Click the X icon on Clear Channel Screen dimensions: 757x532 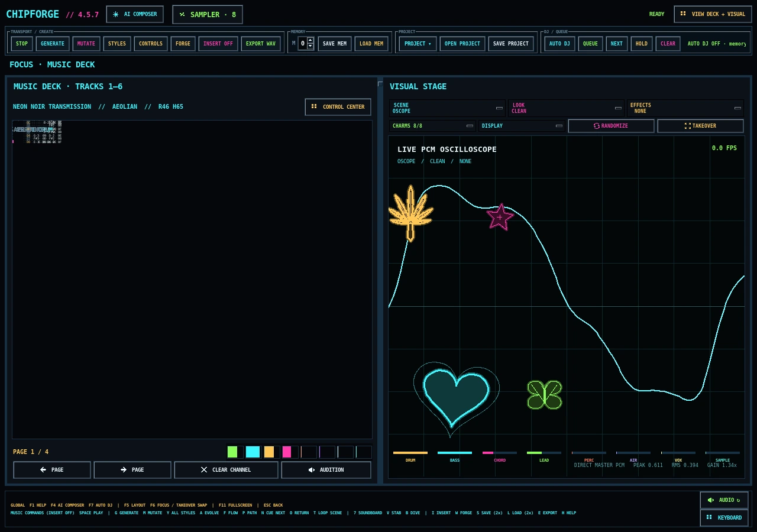click(x=204, y=470)
